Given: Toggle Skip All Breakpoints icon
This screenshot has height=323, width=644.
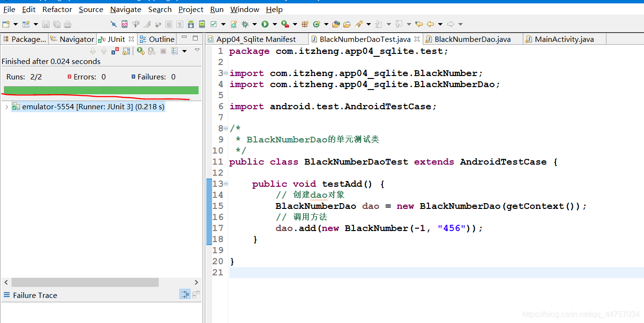Looking at the screenshot, I should pos(114,24).
